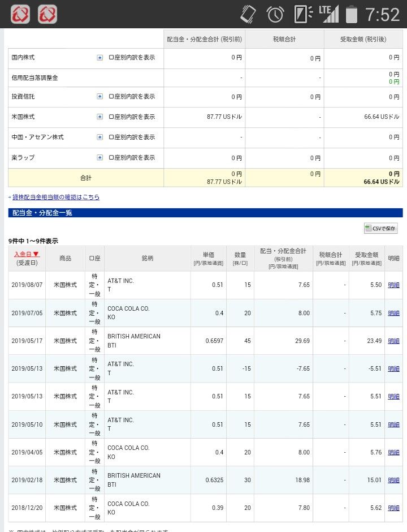
Task: Select the 配当金・分配金一覧 section header
Action: [205, 213]
